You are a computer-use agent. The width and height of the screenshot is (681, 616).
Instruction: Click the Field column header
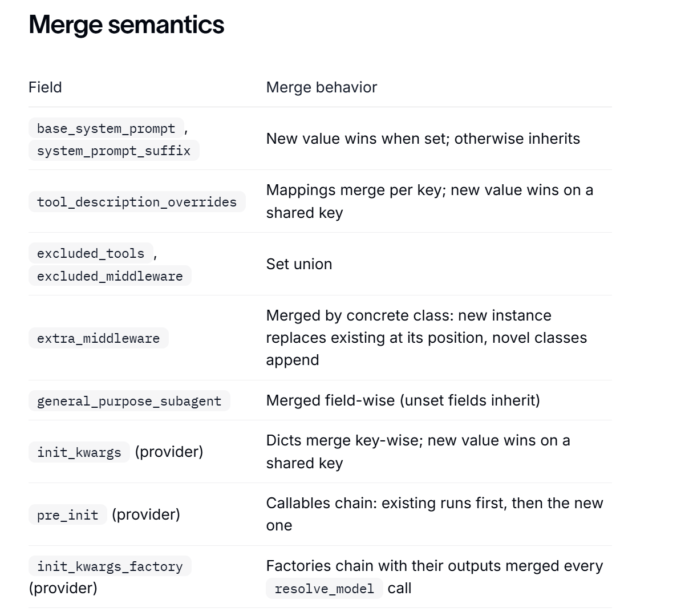click(x=45, y=87)
